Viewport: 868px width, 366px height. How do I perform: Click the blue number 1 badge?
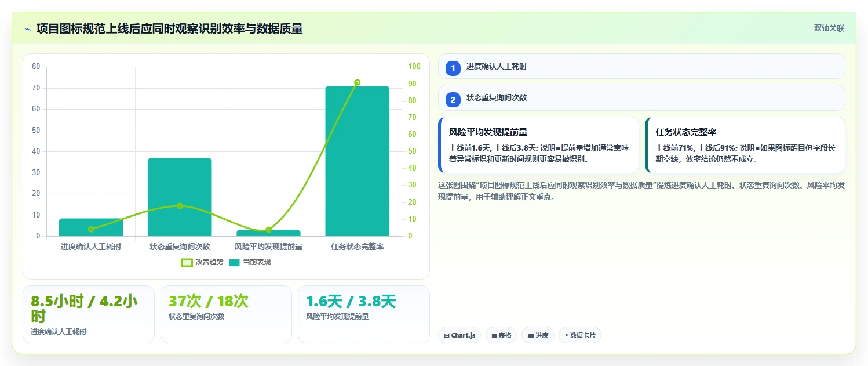(x=453, y=68)
